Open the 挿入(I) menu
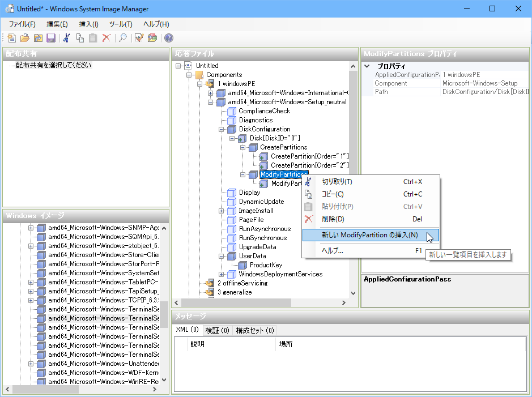The image size is (532, 397). [88, 24]
